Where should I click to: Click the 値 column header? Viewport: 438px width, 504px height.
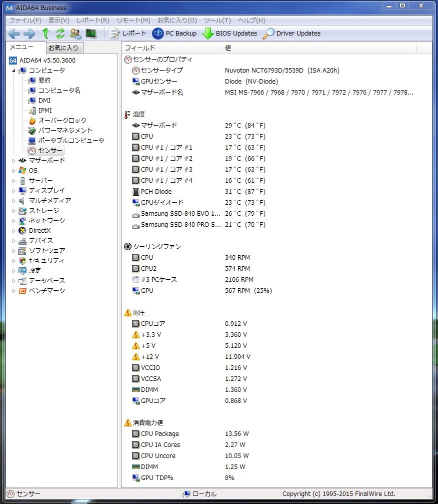point(319,48)
